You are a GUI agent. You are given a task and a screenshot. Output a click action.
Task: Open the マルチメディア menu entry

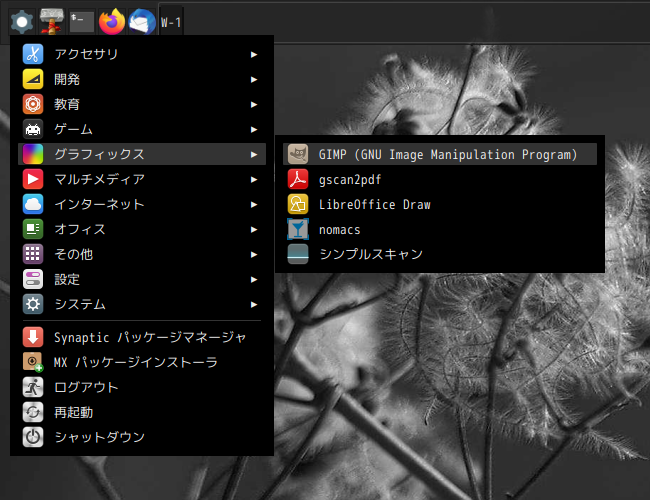(142, 179)
